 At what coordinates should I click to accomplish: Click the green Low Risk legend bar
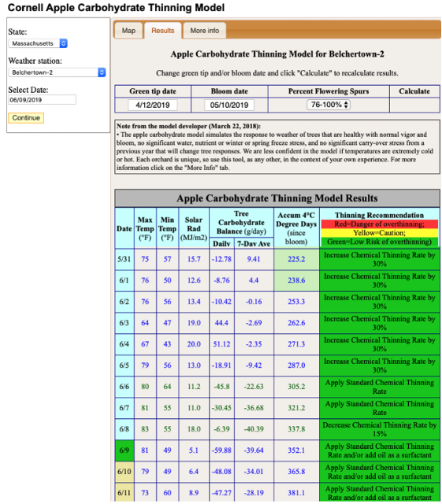click(x=380, y=242)
